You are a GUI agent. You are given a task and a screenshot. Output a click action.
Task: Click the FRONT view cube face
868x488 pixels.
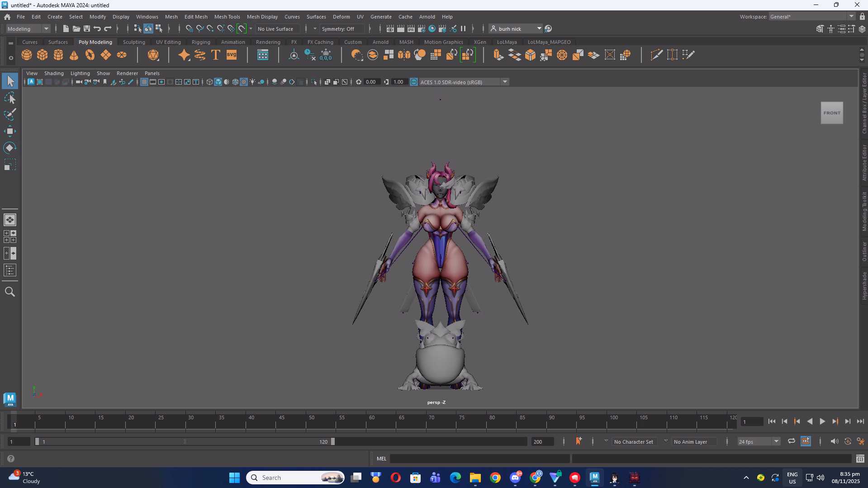[x=832, y=113]
